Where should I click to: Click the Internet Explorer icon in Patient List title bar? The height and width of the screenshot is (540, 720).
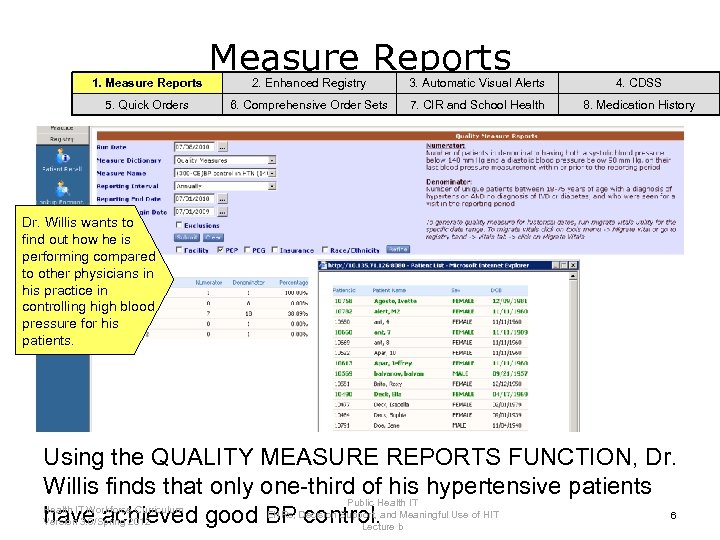coord(323,265)
